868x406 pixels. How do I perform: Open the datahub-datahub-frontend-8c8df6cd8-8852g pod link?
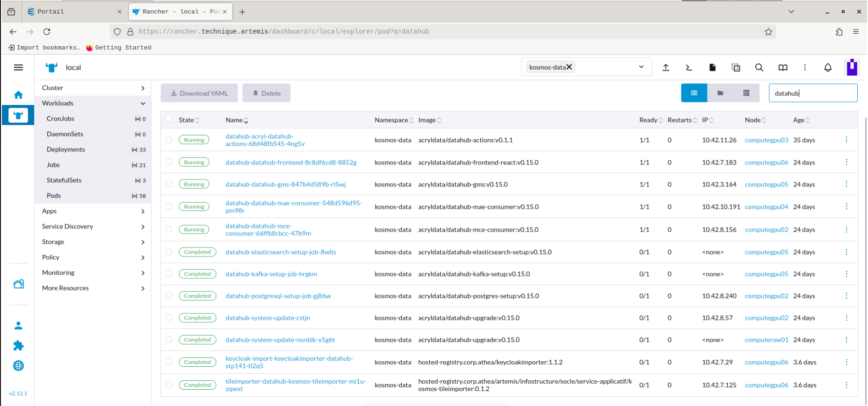click(x=291, y=163)
